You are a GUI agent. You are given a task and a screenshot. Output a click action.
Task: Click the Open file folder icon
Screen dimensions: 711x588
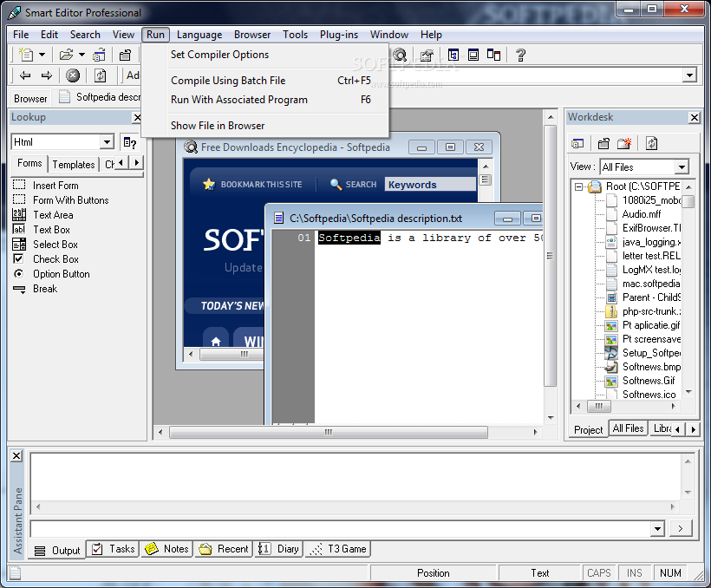(x=66, y=55)
